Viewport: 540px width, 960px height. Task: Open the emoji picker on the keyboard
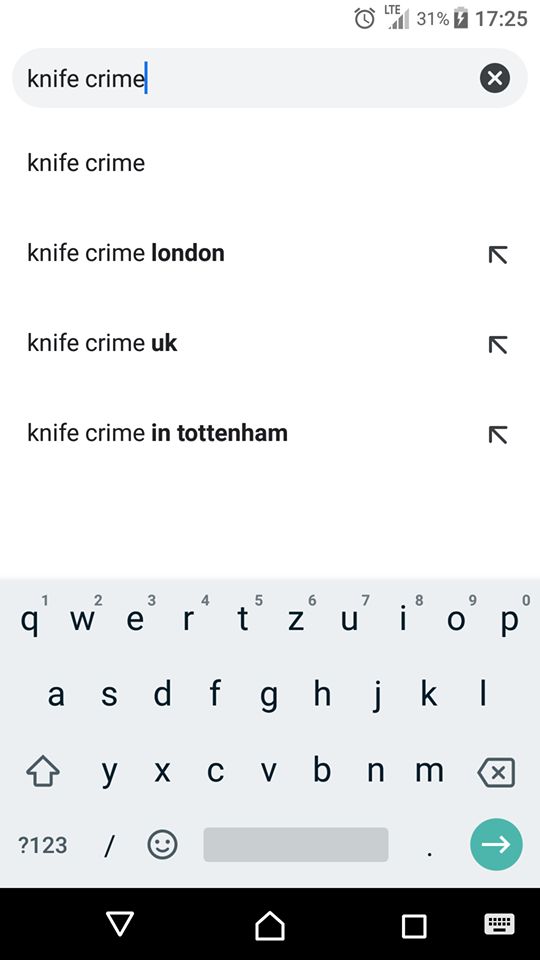click(162, 845)
